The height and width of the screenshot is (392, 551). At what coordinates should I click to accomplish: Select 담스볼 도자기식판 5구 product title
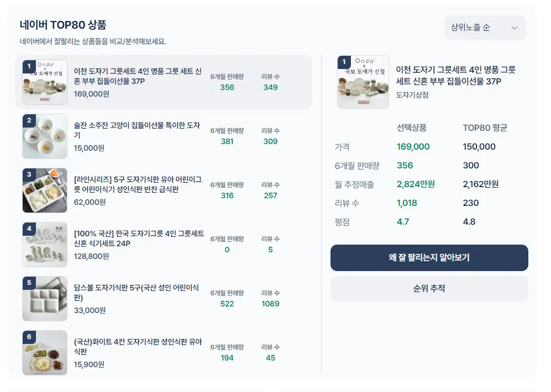coord(137,293)
